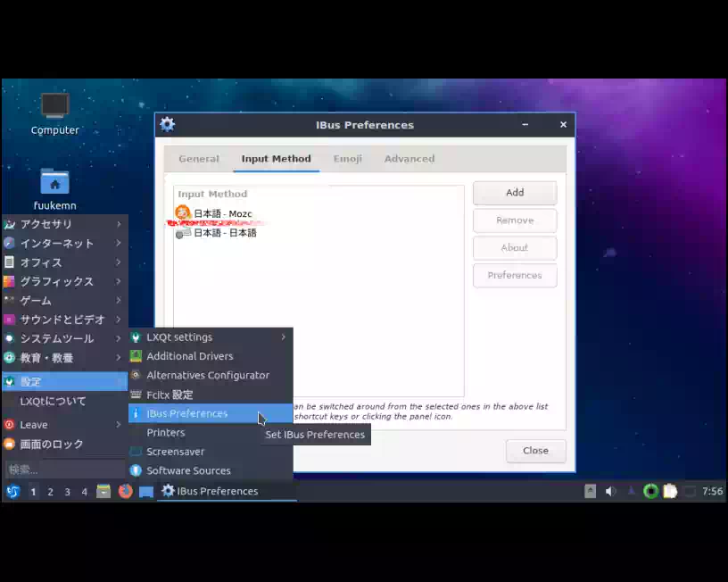Click the Leave power icon
Image resolution: width=728 pixels, height=582 pixels.
9,425
